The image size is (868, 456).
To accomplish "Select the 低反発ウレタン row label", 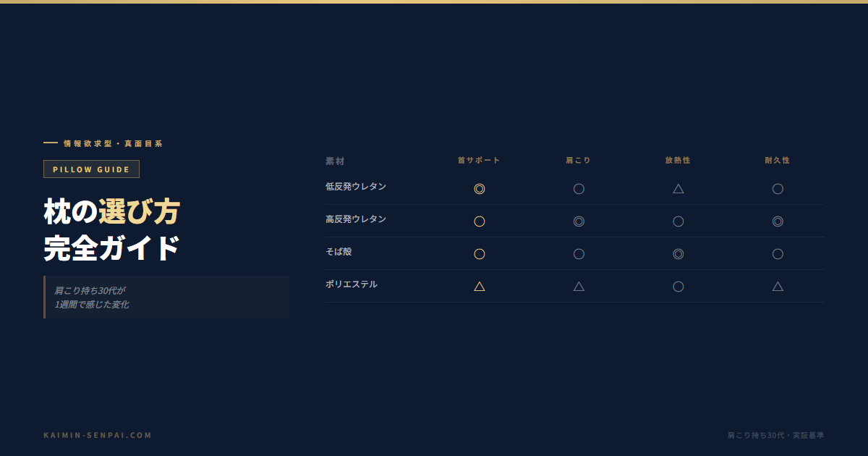I will pyautogui.click(x=356, y=187).
